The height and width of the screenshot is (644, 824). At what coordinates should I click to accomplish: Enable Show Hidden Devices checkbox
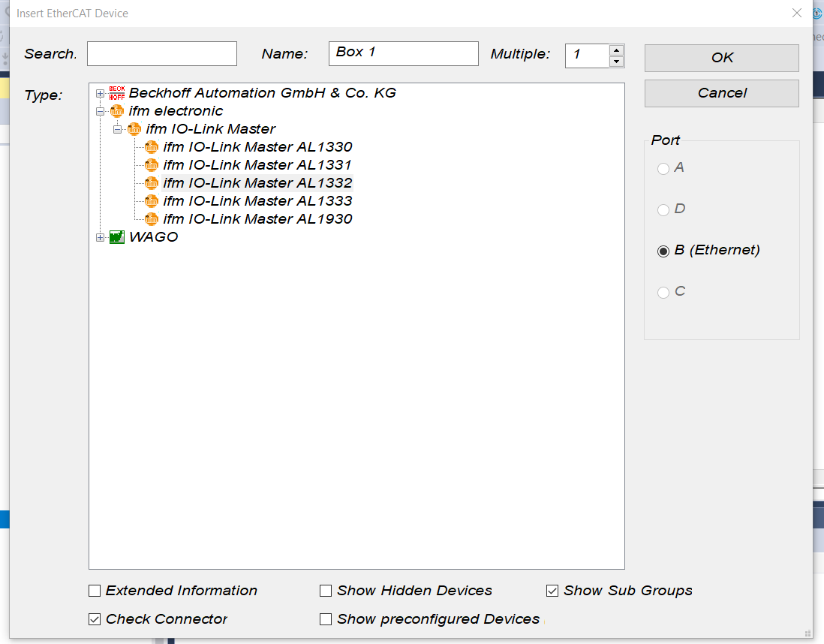(x=326, y=591)
